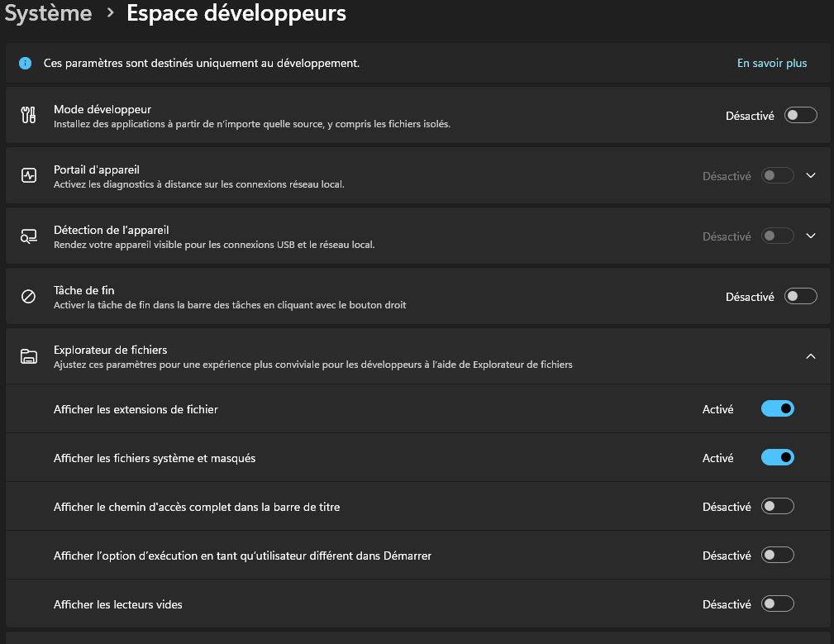Toggle Afficher les lecteurs vides on
The width and height of the screenshot is (834, 644).
(777, 603)
